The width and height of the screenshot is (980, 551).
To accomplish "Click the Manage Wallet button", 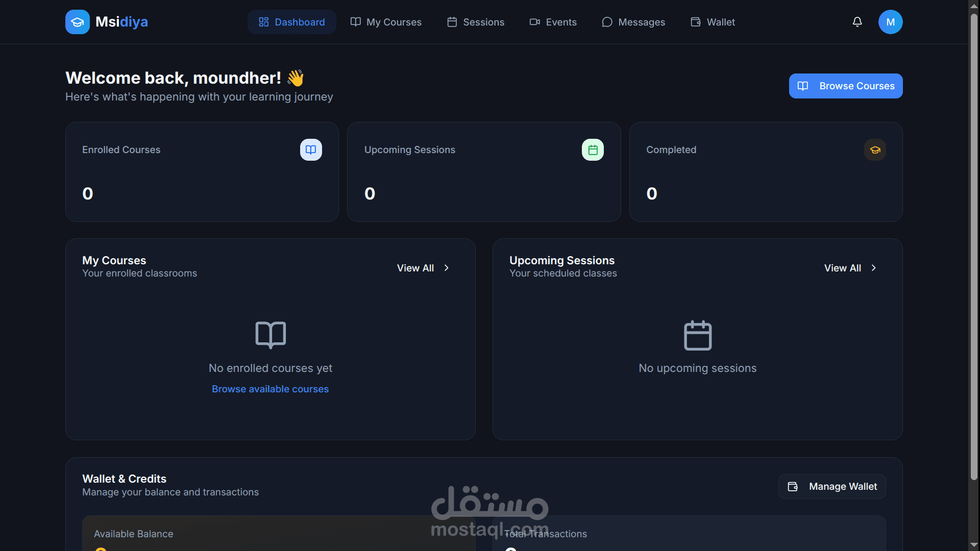I will pyautogui.click(x=832, y=486).
